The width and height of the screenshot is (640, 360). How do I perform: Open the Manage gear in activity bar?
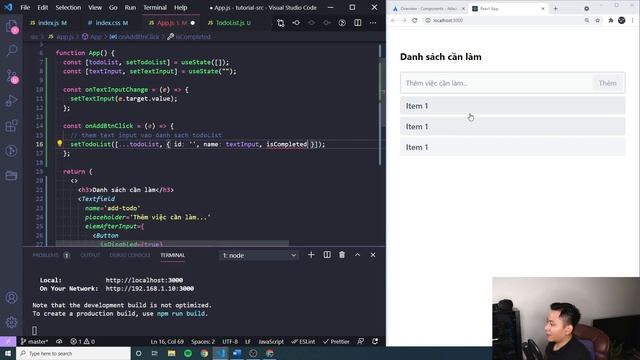[11, 322]
